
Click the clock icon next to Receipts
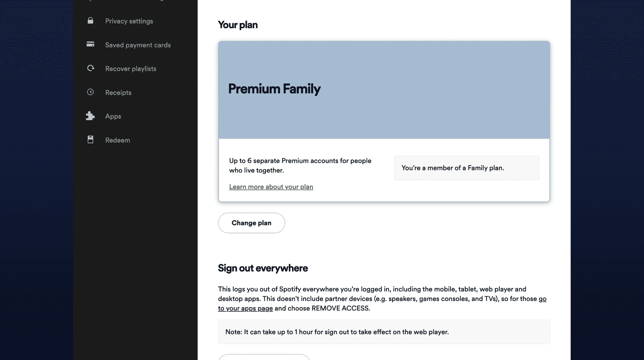(90, 92)
